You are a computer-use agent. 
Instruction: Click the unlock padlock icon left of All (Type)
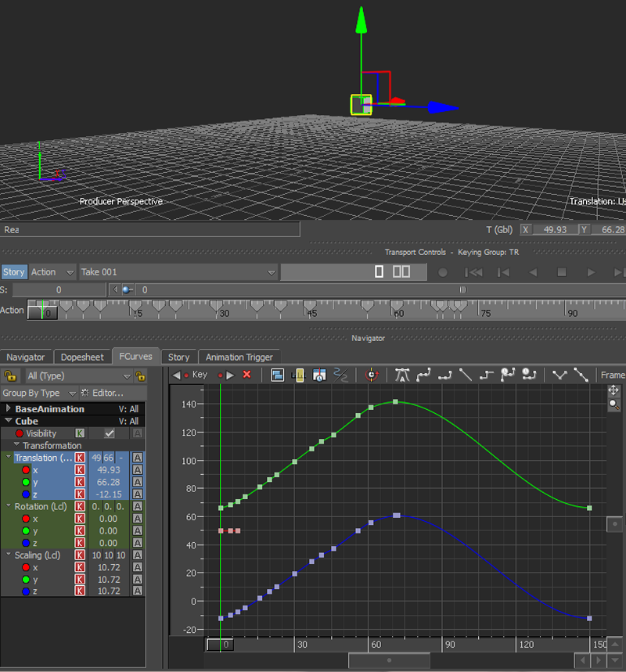pyautogui.click(x=10, y=376)
